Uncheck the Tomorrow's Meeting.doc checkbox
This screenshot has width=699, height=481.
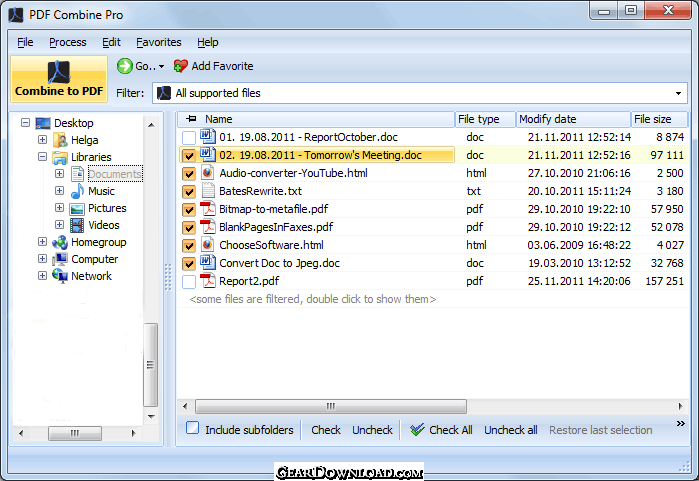pyautogui.click(x=189, y=156)
